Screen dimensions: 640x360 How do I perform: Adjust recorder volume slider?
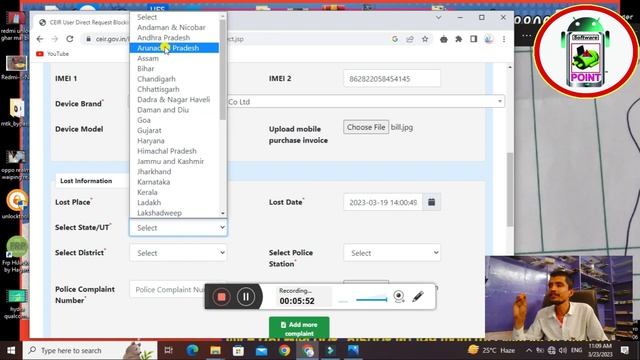[371, 300]
